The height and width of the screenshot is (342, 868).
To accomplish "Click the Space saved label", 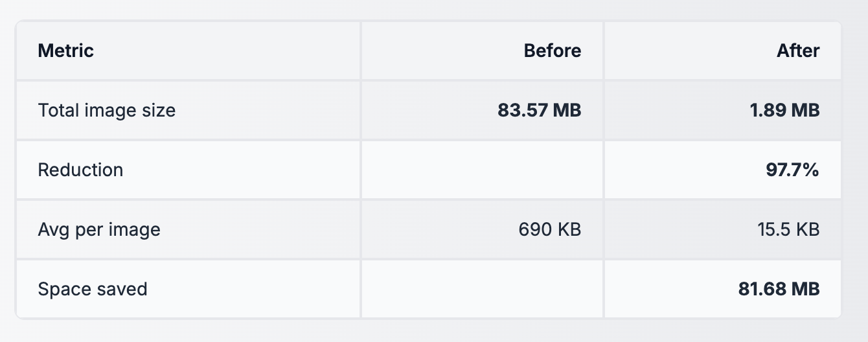I will [93, 289].
